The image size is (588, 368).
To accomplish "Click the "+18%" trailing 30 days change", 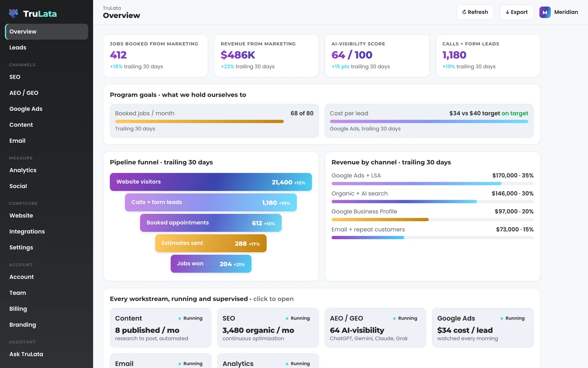I will click(x=116, y=67).
